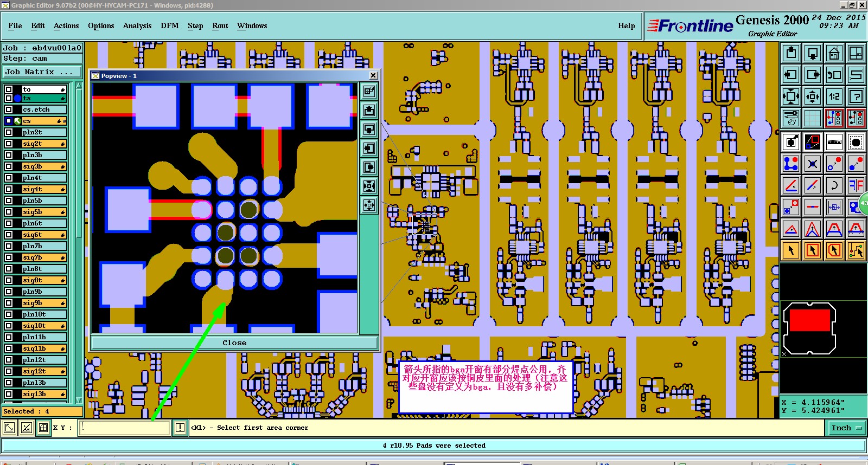Open the Windows menu
Viewport: 868px width, 465px height.
tap(252, 25)
